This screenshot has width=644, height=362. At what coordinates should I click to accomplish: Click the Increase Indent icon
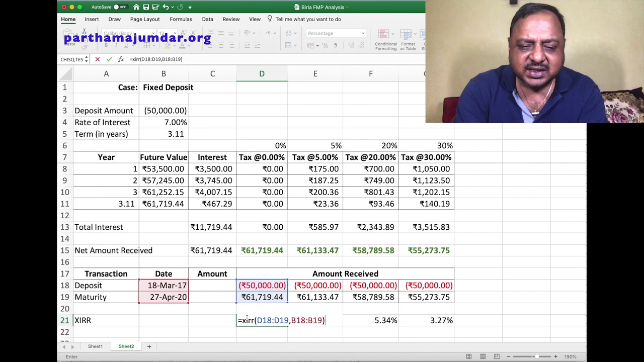tap(257, 45)
